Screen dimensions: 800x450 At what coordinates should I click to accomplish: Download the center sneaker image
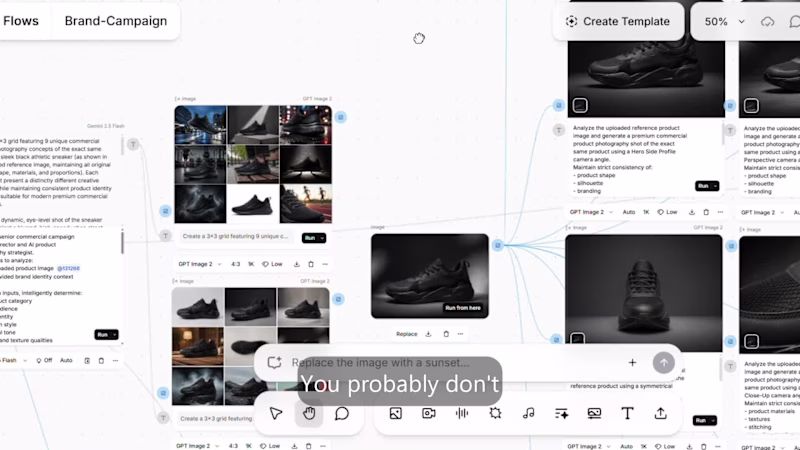429,334
